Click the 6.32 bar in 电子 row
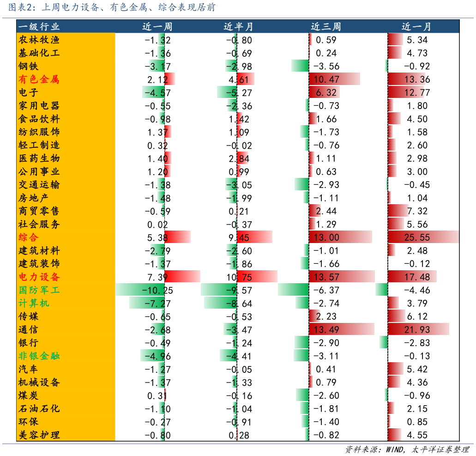Screen dimensions: 476x456 click(x=325, y=92)
